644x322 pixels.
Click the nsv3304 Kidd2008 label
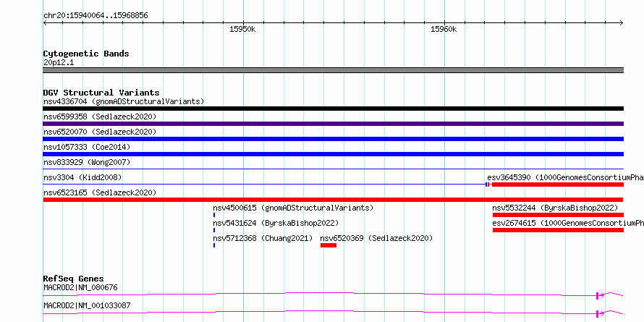click(82, 177)
